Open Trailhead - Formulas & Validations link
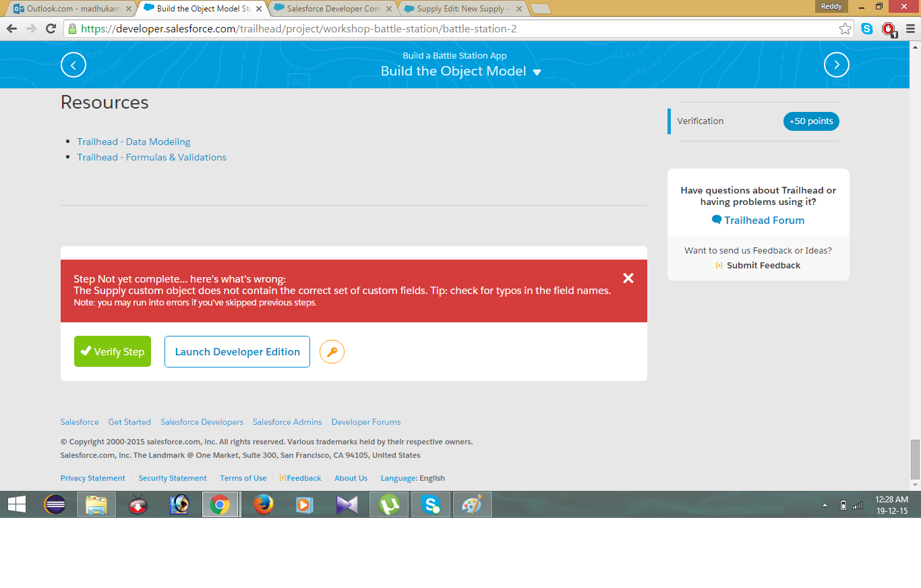Viewport: 921px width, 588px height. [152, 157]
